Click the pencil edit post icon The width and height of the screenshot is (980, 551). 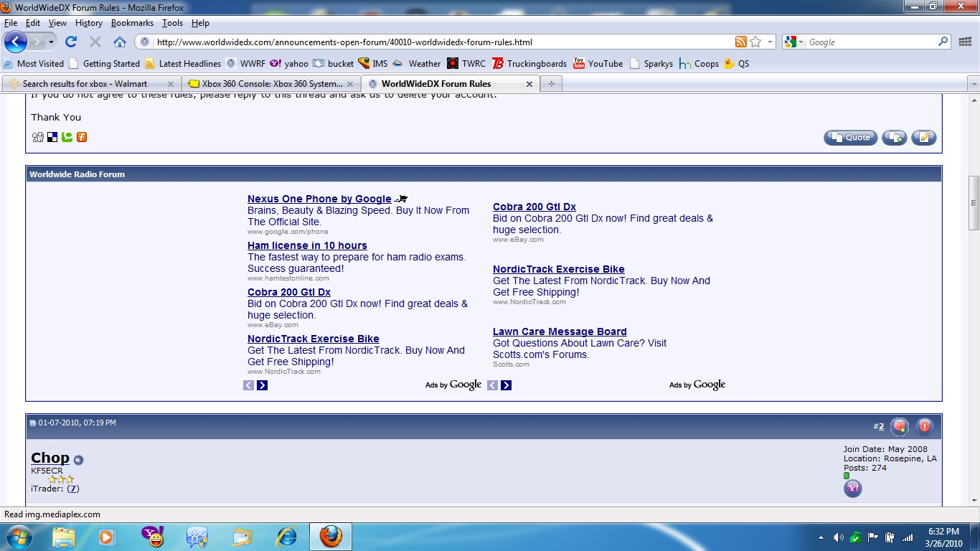[923, 138]
